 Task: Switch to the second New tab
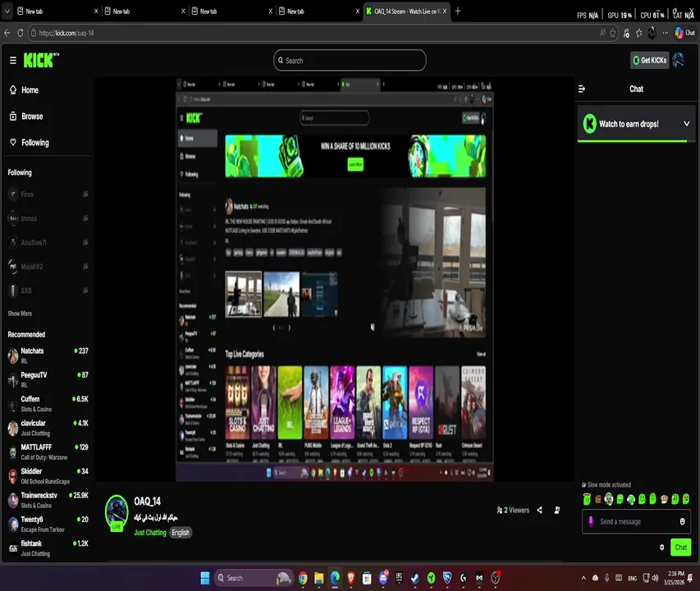pos(143,11)
